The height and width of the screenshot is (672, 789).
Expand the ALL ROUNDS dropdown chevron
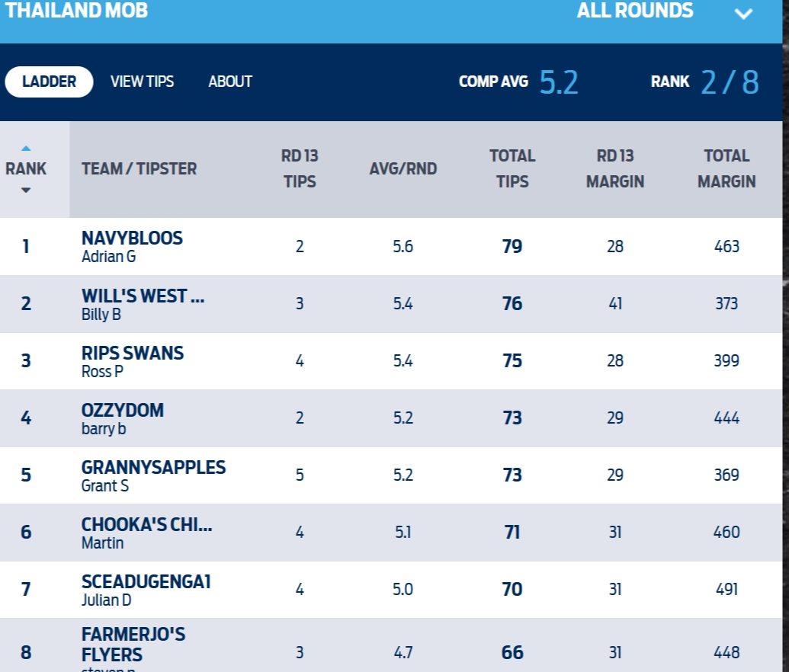(x=743, y=14)
